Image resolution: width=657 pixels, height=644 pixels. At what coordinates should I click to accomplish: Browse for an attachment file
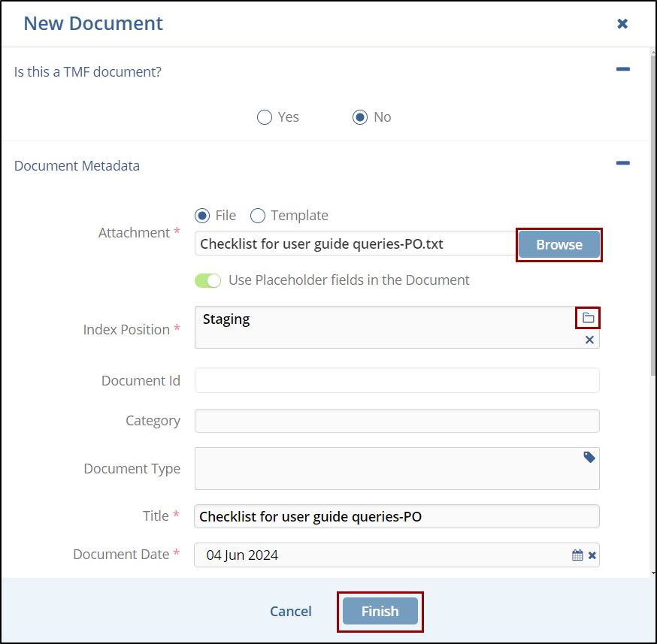559,245
